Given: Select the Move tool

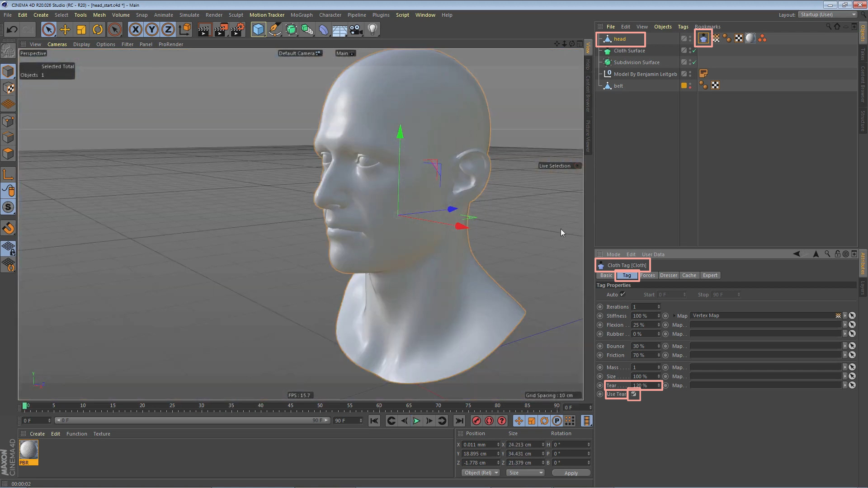Looking at the screenshot, I should [x=65, y=30].
